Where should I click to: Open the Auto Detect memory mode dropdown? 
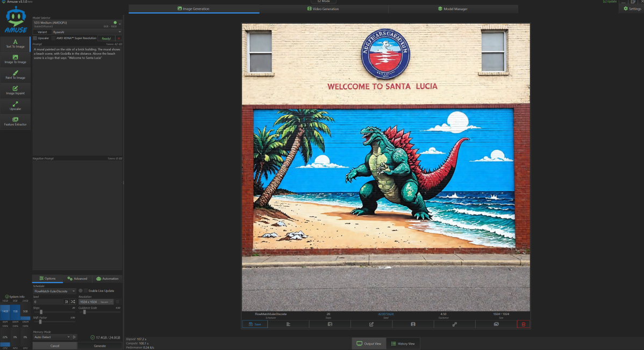[52, 337]
